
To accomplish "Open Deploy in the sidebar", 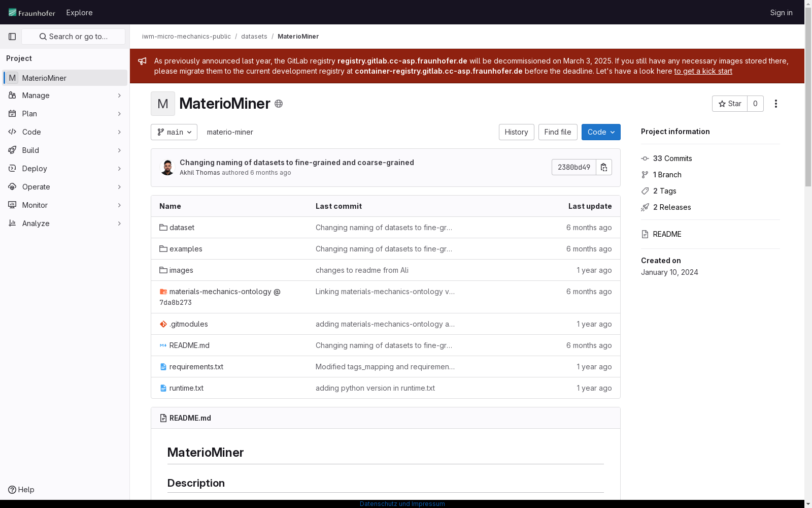I will (x=65, y=169).
